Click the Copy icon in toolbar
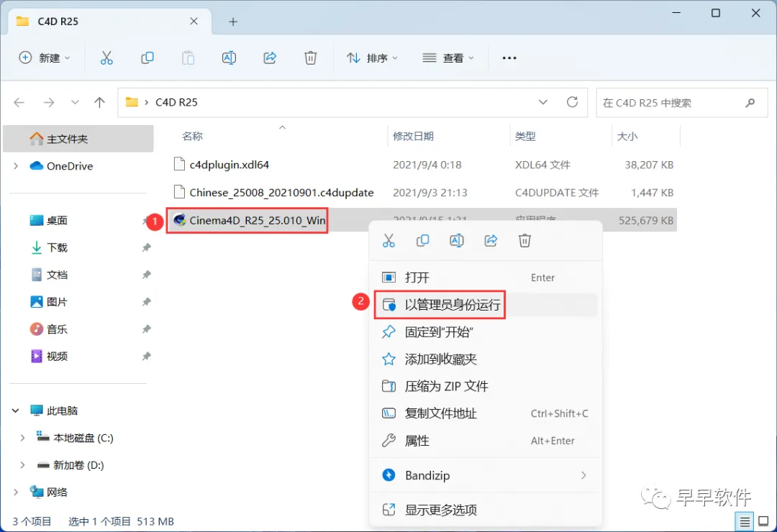Viewport: 777px width, 532px height. (x=147, y=58)
